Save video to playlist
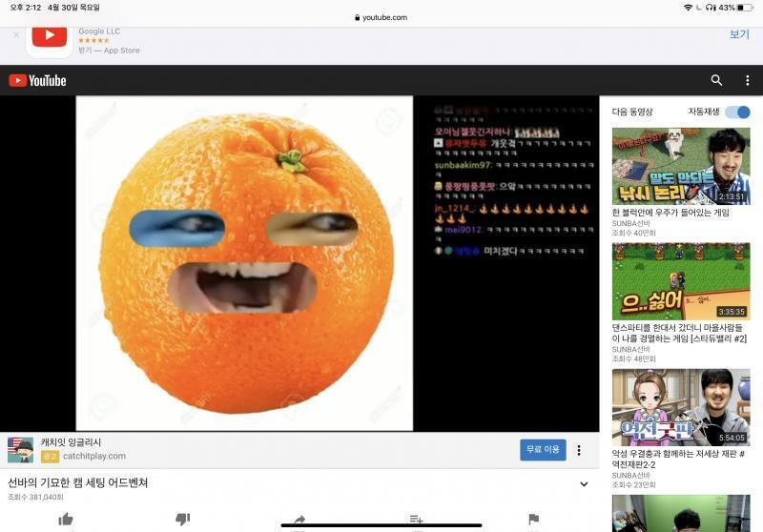This screenshot has width=763, height=532. [416, 520]
